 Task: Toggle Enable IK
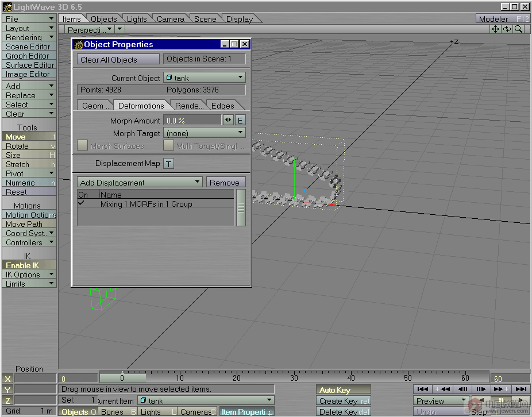(29, 265)
